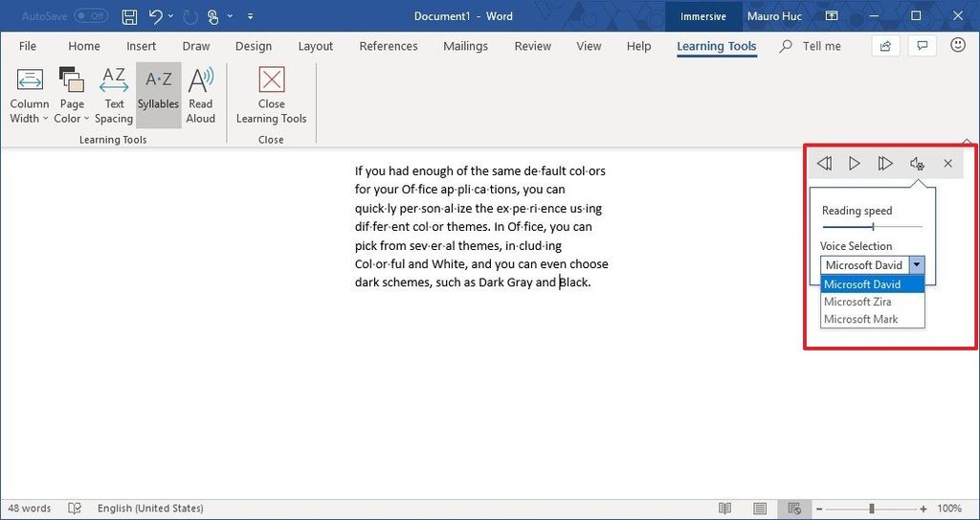980x520 pixels.
Task: Go to the Layout tab
Action: (315, 46)
